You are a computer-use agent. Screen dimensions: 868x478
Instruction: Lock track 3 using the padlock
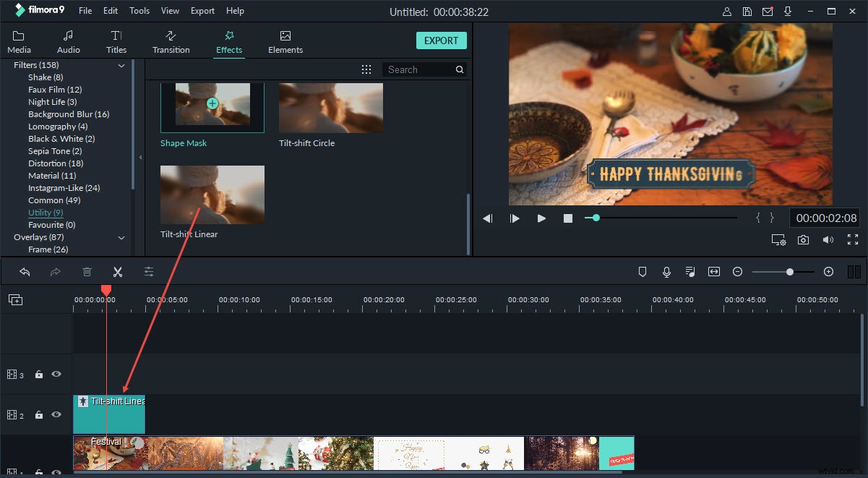(38, 374)
